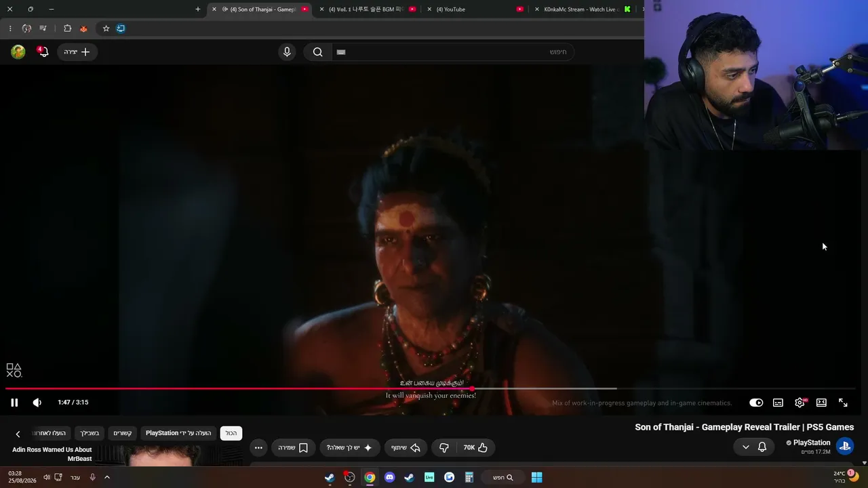The width and height of the screenshot is (868, 488).
Task: Enter fullscreen mode in video player
Action: click(843, 403)
